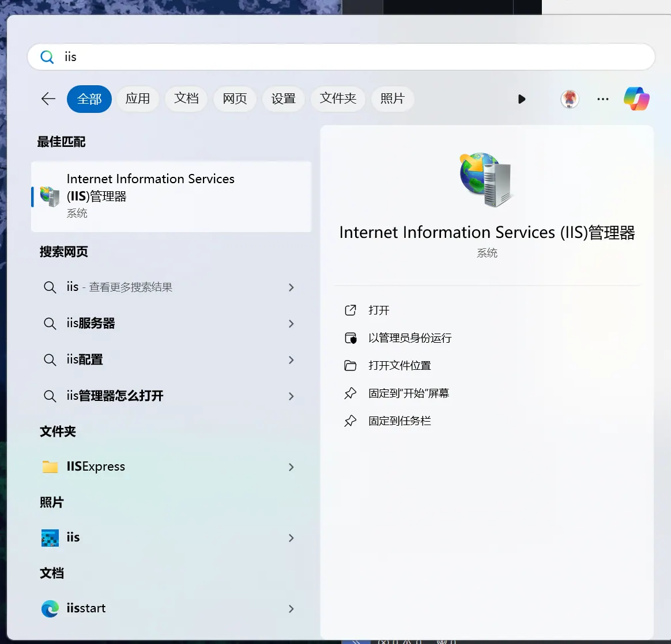Click the user profile avatar icon
The width and height of the screenshot is (671, 644).
570,99
